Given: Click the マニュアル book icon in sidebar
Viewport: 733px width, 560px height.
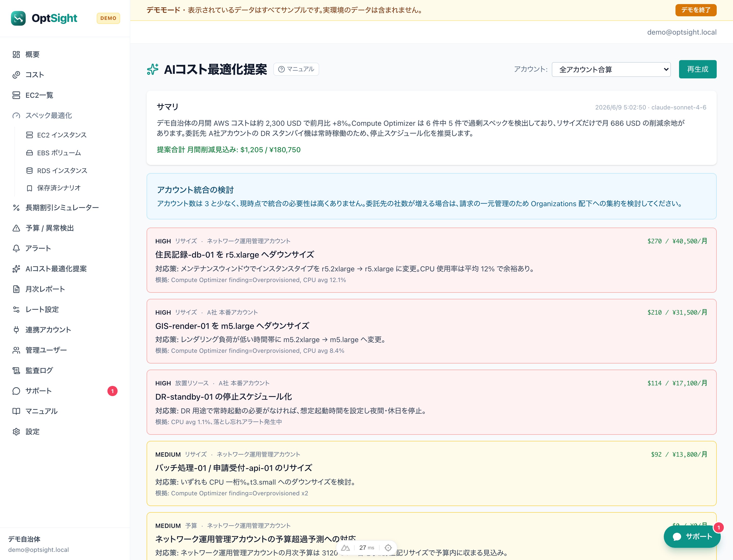Looking at the screenshot, I should click(16, 411).
